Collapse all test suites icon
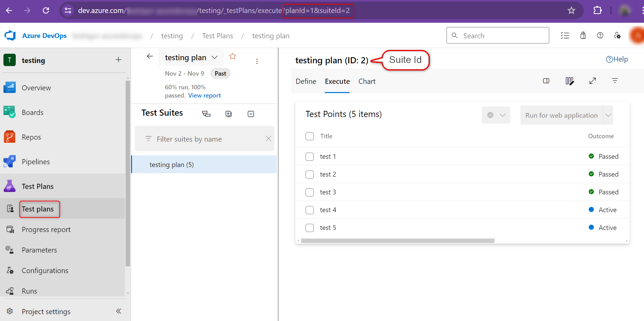 [251, 114]
